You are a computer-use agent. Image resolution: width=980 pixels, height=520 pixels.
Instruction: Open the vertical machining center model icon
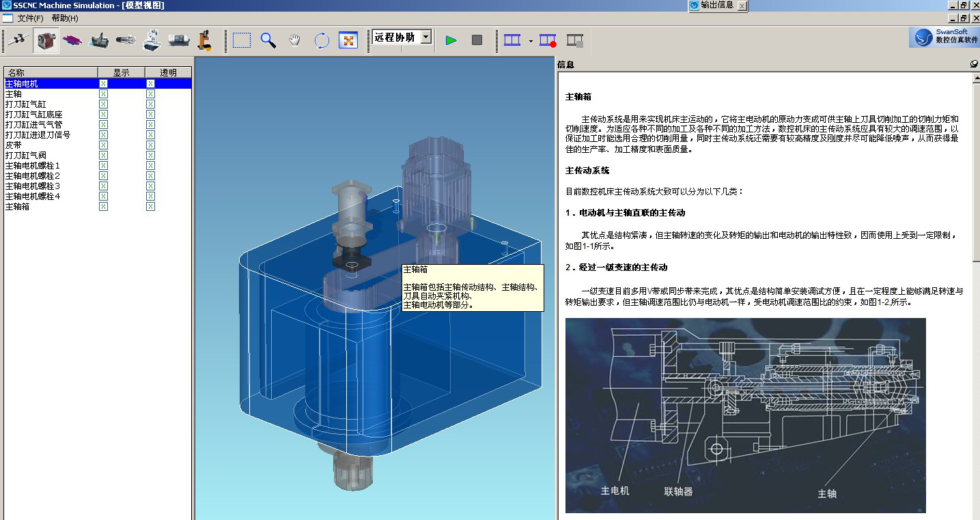[x=152, y=41]
